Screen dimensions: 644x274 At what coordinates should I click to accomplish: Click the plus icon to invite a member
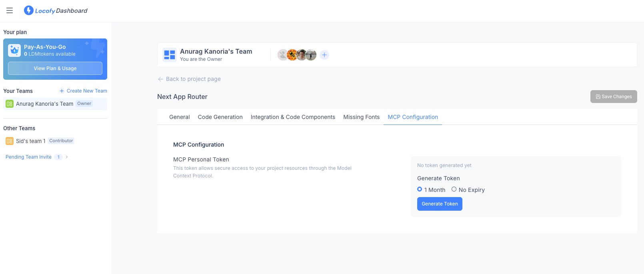[x=324, y=55]
